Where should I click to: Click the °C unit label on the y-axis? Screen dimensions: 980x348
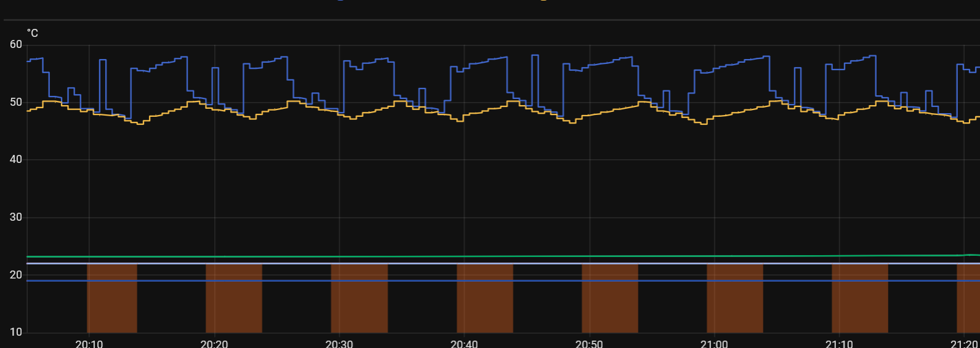coord(33,33)
